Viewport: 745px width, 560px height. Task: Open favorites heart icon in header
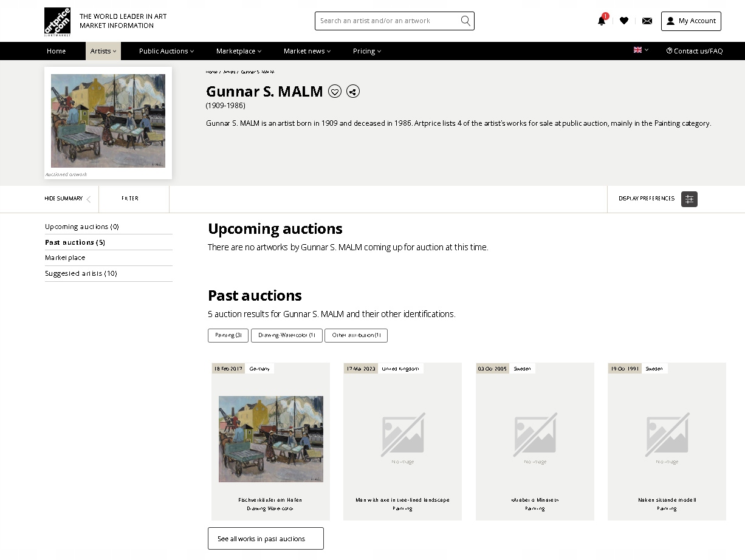coord(624,21)
